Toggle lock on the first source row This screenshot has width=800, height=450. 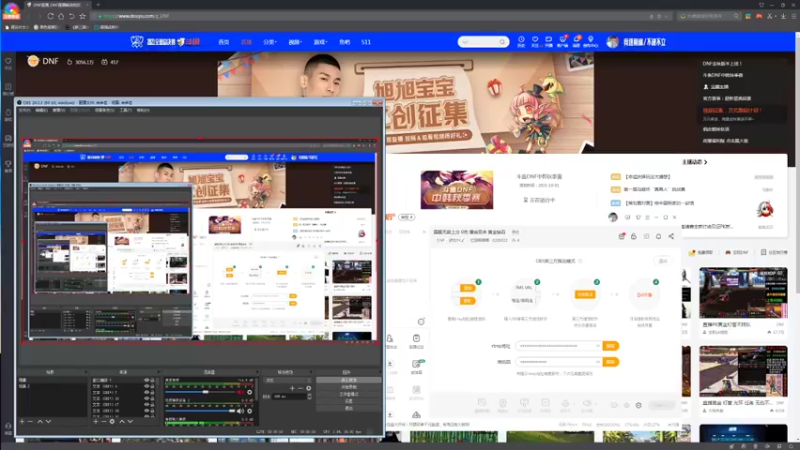[152, 380]
